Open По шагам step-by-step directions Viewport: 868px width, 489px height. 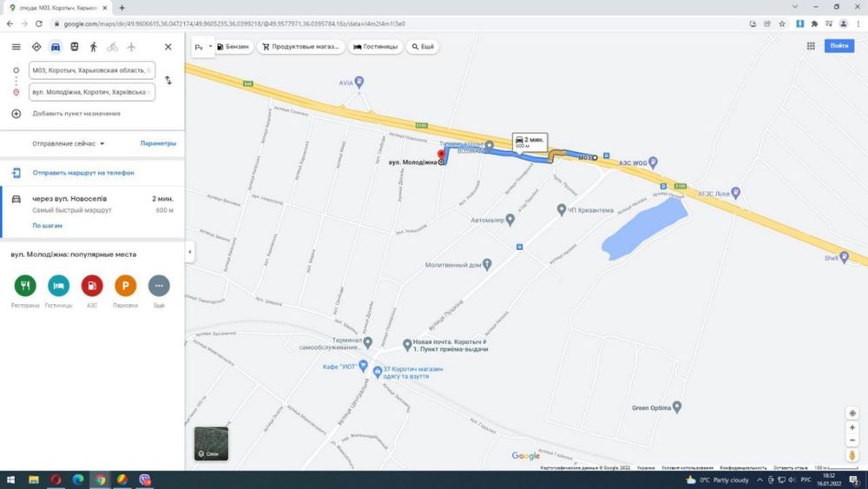pyautogui.click(x=47, y=226)
